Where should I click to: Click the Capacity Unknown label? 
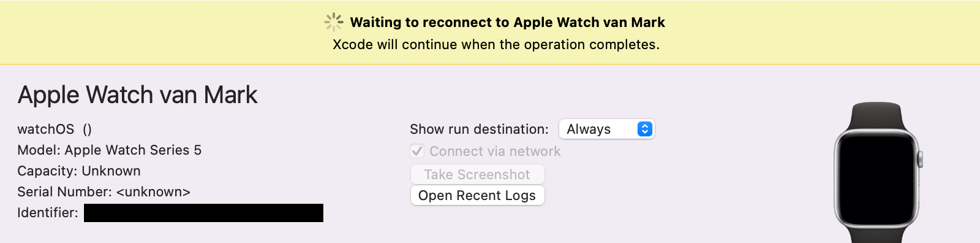79,171
